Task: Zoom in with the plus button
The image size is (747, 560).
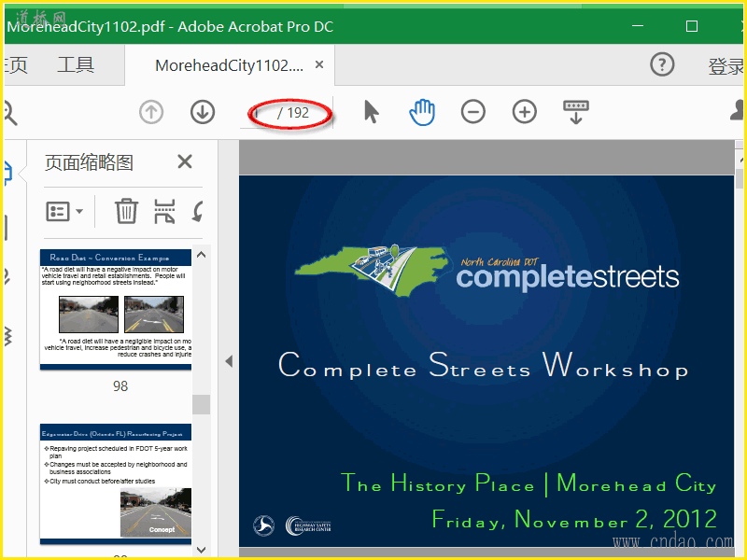Action: coord(524,112)
